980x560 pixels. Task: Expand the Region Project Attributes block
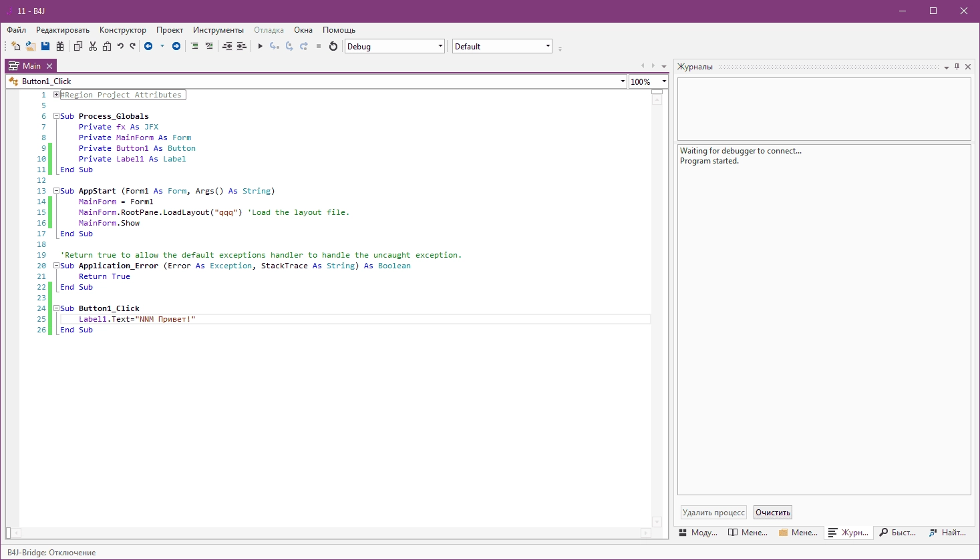(x=57, y=95)
